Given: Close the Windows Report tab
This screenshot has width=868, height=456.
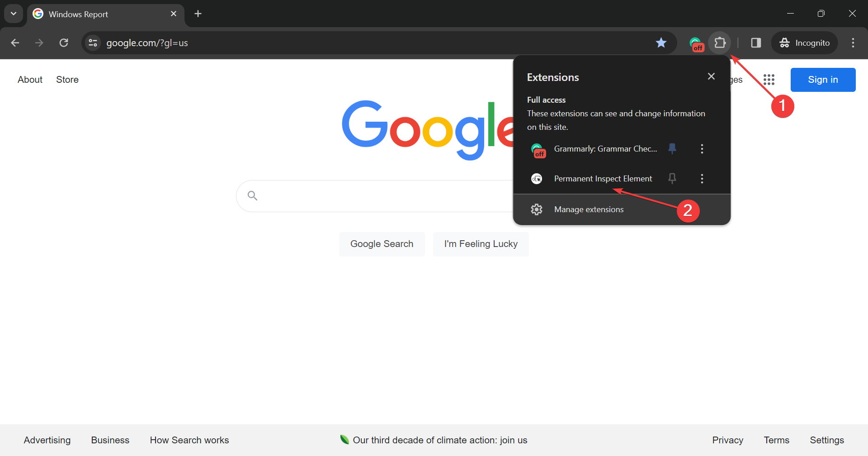Looking at the screenshot, I should [174, 14].
